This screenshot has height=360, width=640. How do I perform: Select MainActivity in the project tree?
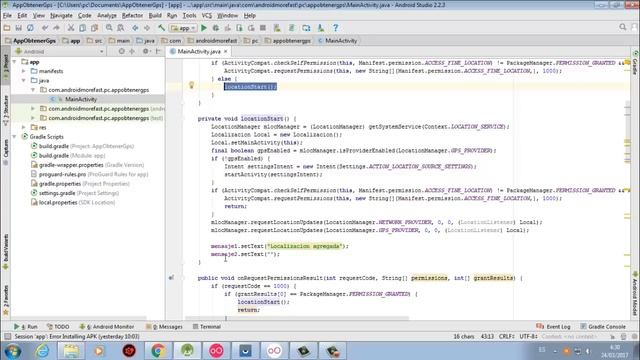tap(81, 99)
